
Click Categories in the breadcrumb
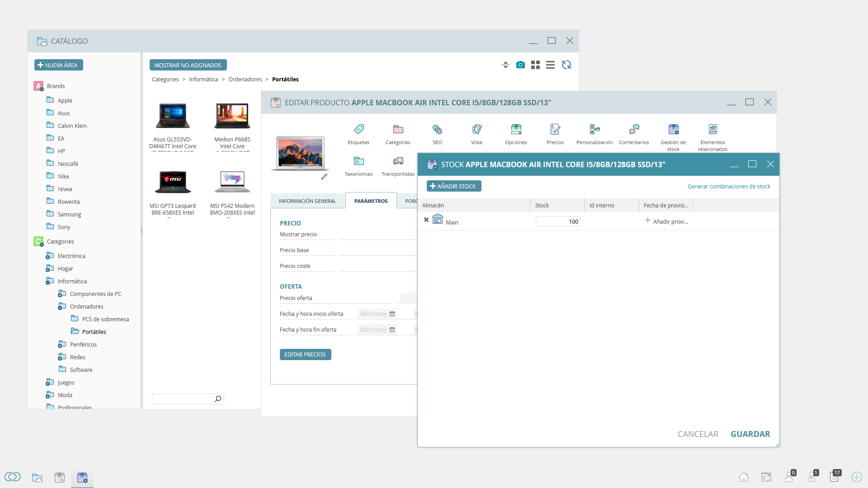pos(165,79)
